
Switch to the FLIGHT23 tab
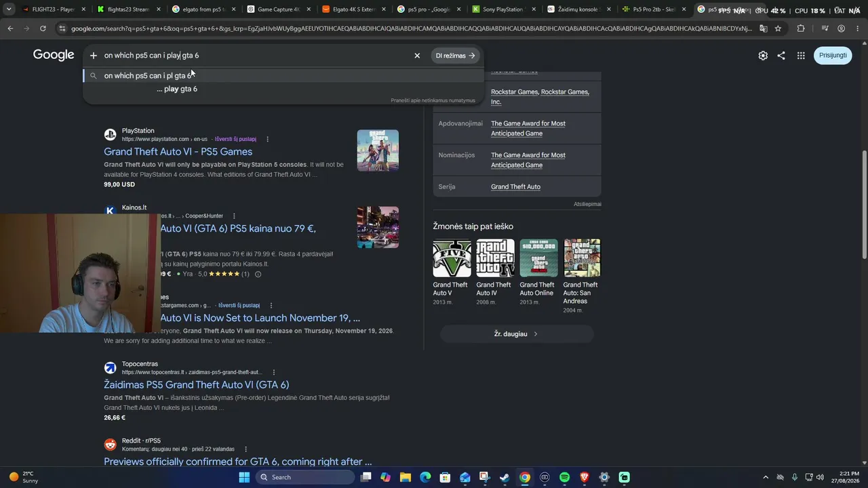[54, 9]
